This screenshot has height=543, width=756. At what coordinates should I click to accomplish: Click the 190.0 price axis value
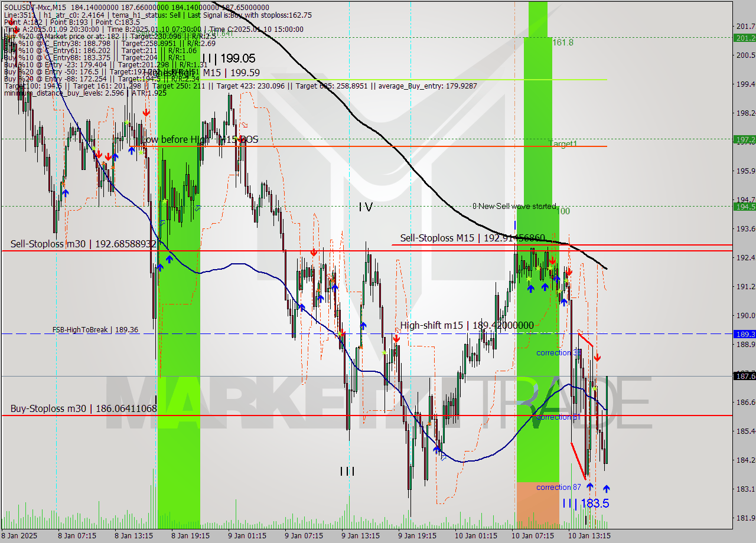coord(746,316)
